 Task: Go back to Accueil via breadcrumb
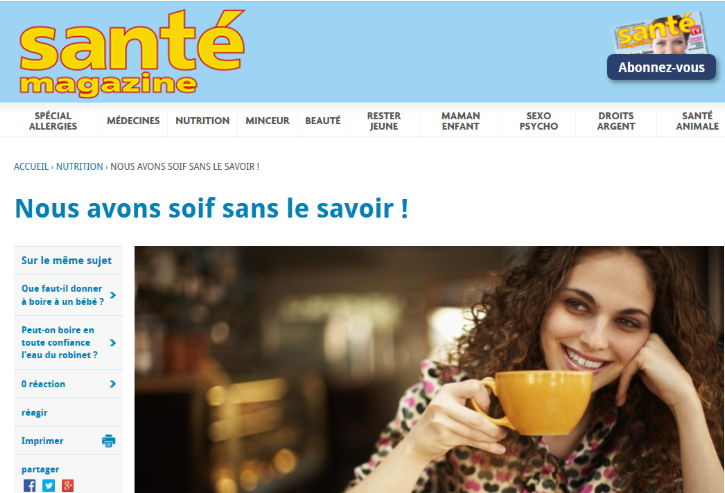pyautogui.click(x=31, y=166)
